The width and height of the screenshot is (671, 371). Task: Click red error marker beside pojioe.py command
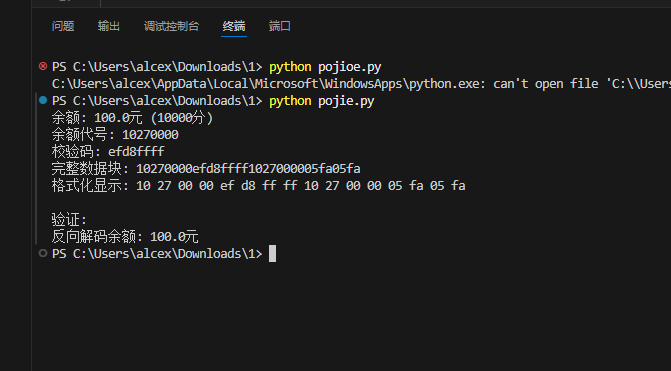click(x=43, y=66)
